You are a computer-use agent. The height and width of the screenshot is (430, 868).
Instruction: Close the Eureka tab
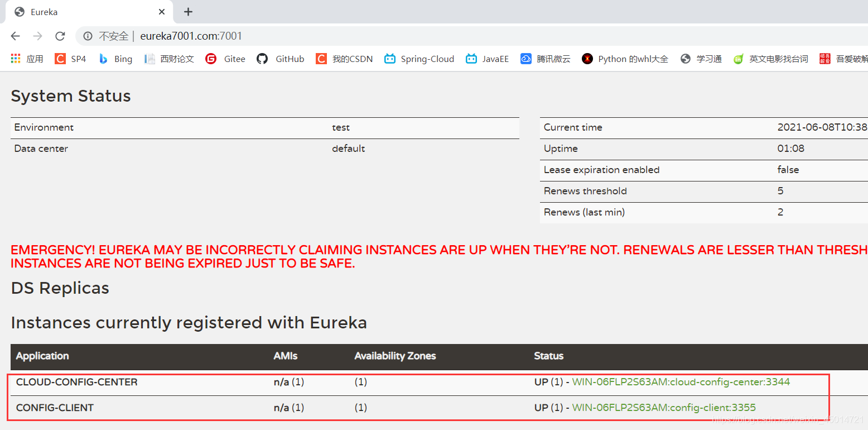click(162, 12)
